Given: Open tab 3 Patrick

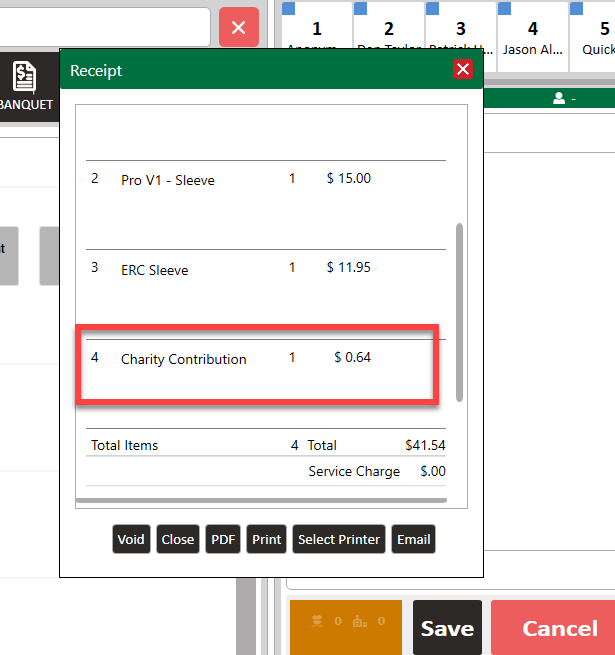Looking at the screenshot, I should 461,36.
